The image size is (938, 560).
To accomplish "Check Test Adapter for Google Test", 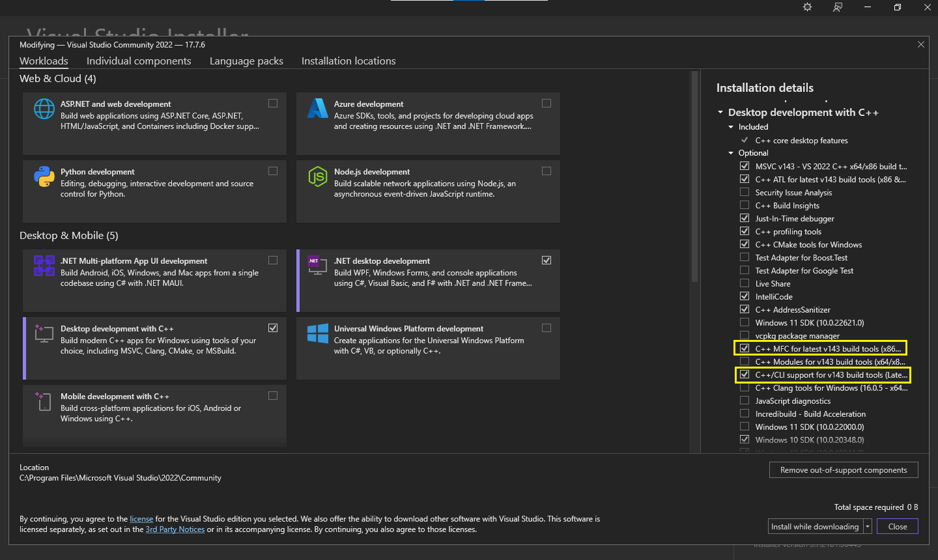I will tap(745, 270).
